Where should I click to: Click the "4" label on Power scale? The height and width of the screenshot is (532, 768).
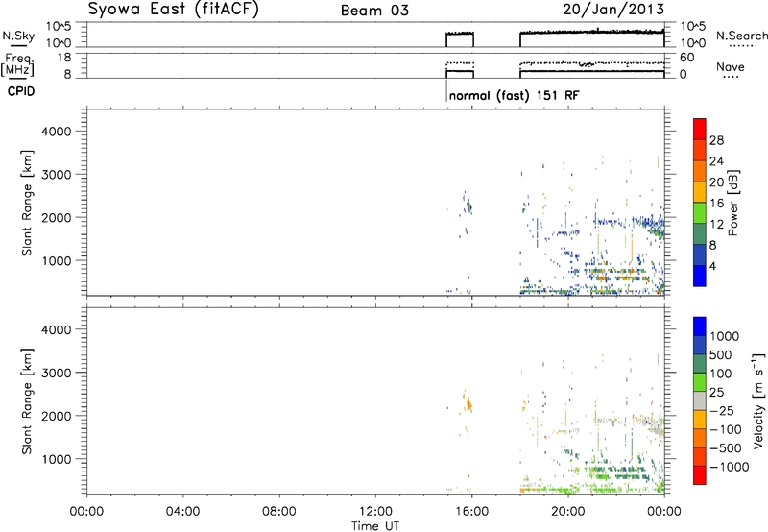click(712, 266)
